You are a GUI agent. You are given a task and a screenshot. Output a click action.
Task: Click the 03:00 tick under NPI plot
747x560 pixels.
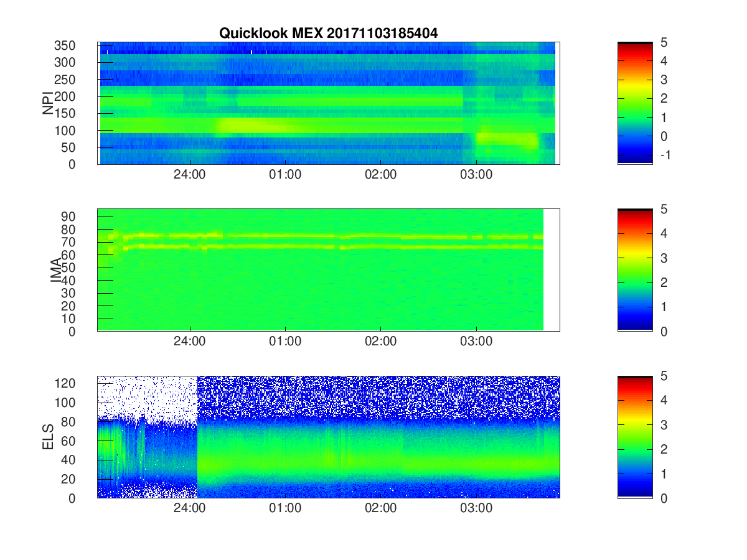[x=476, y=175]
